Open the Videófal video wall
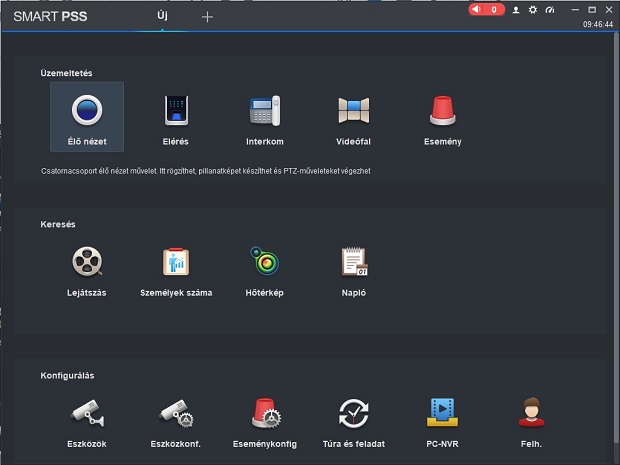 [353, 120]
